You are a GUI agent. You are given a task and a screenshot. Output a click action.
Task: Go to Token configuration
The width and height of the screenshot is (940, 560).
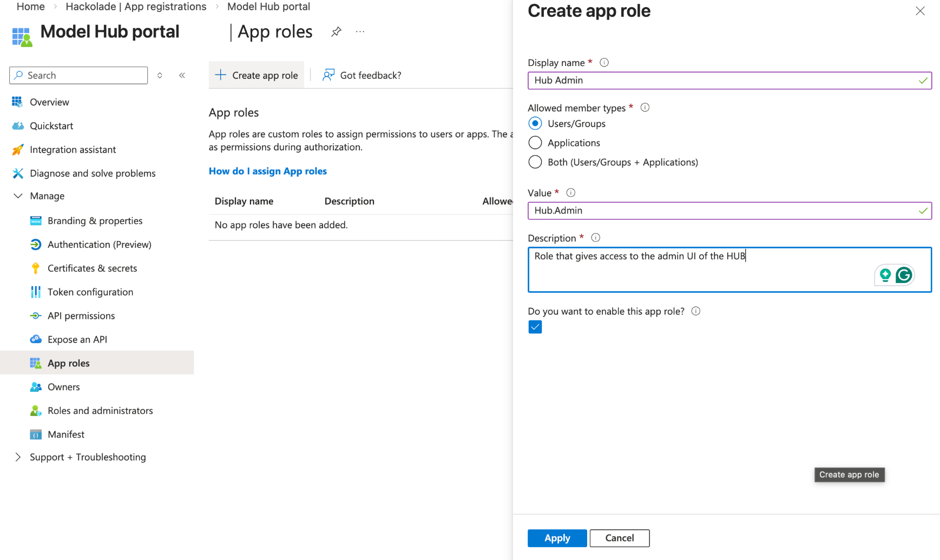[90, 292]
